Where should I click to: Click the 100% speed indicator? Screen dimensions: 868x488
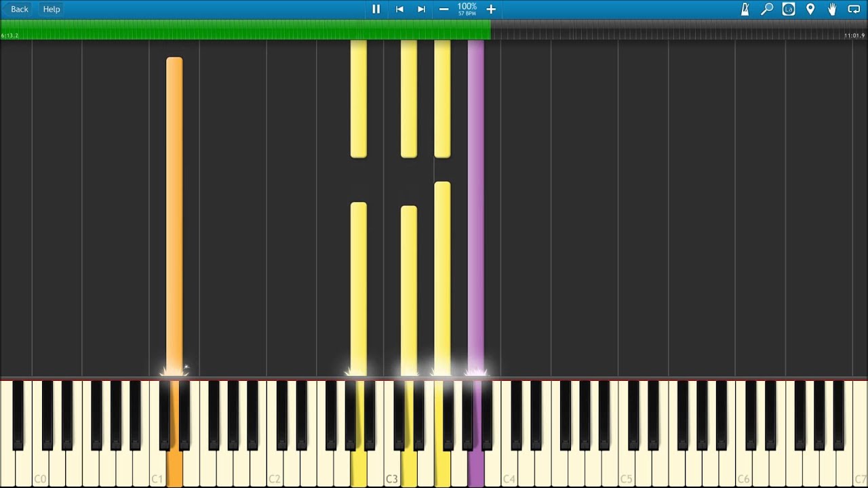pos(467,9)
